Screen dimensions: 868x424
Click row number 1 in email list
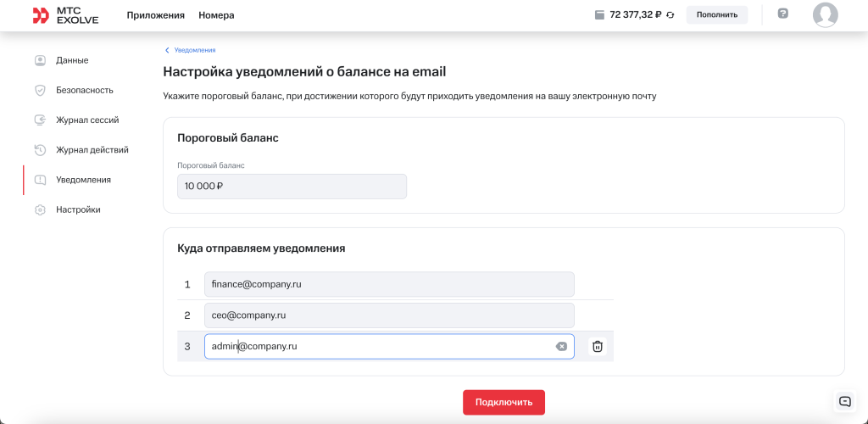point(187,285)
